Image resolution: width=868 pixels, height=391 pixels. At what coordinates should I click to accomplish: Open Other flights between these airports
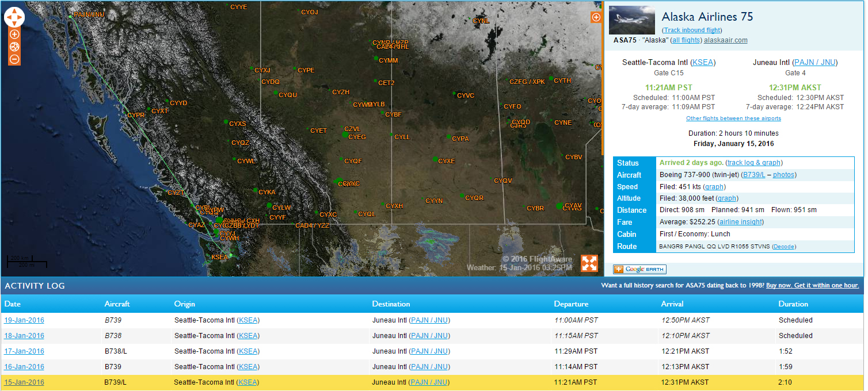pos(733,118)
